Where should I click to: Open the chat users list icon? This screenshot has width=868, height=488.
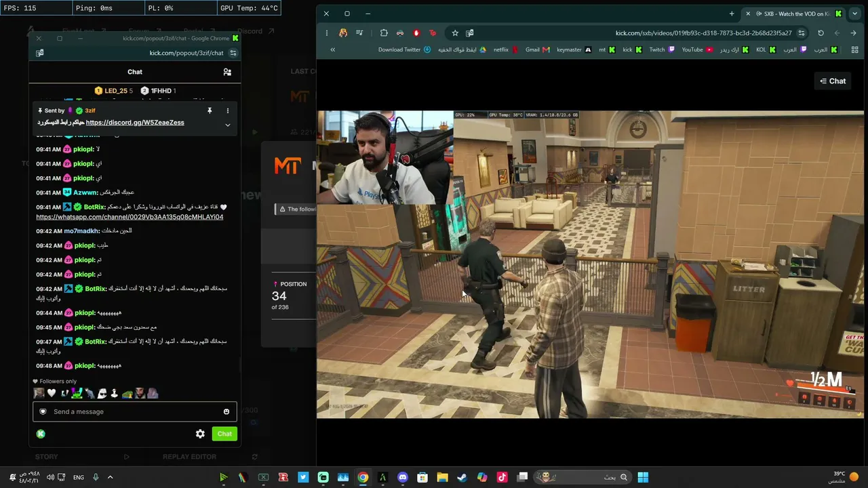pyautogui.click(x=227, y=72)
